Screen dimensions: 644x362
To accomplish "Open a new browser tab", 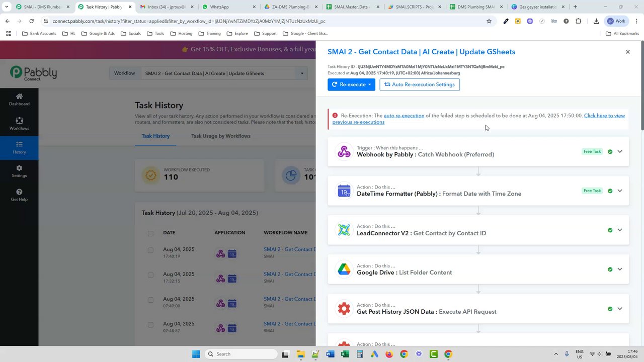I will (575, 7).
